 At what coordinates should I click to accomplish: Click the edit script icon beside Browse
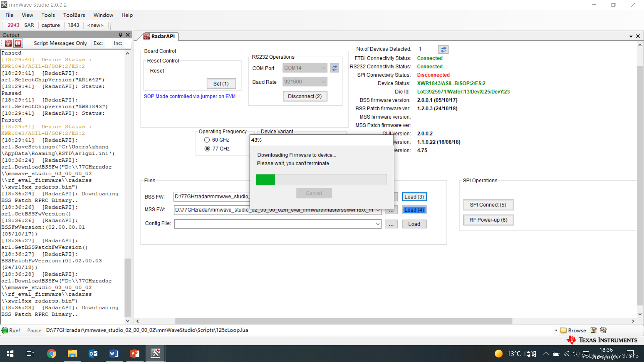click(593, 330)
